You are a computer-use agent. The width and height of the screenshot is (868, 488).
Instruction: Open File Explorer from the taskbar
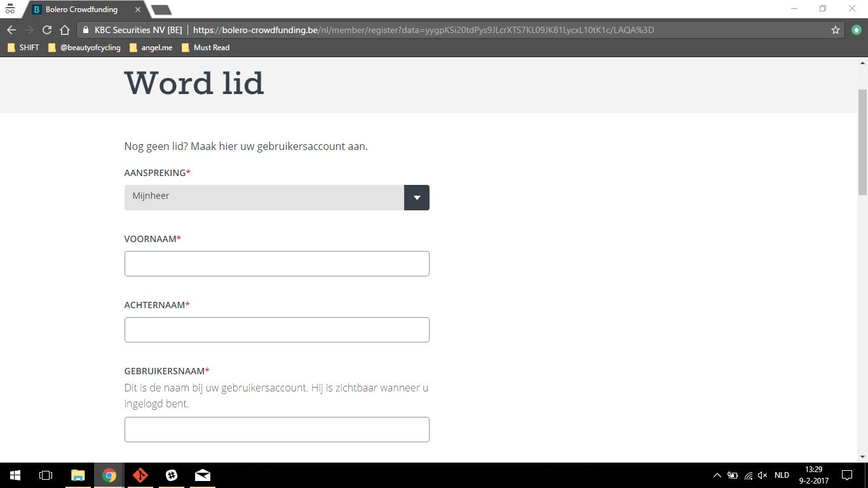point(78,475)
